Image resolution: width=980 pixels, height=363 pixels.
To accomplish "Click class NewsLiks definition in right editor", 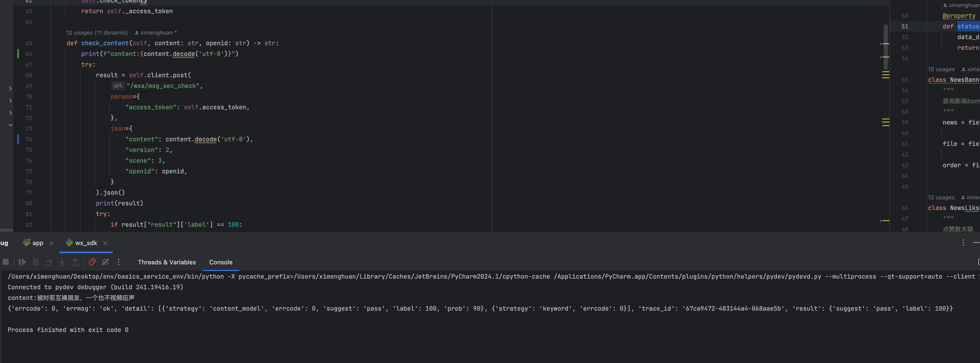I will pos(954,208).
